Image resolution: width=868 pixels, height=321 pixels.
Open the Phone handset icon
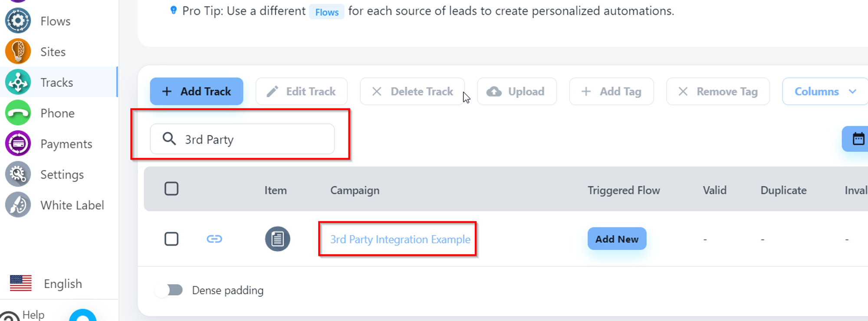(18, 113)
